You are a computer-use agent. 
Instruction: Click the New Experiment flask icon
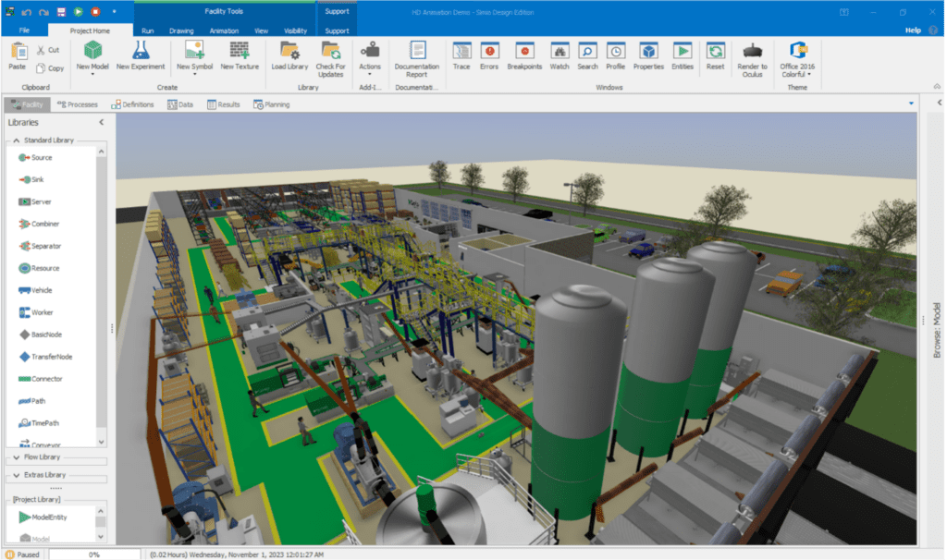pos(141,51)
